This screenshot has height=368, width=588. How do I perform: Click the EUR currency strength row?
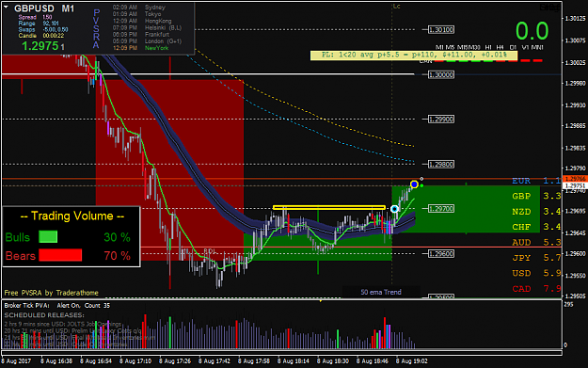tap(536, 181)
